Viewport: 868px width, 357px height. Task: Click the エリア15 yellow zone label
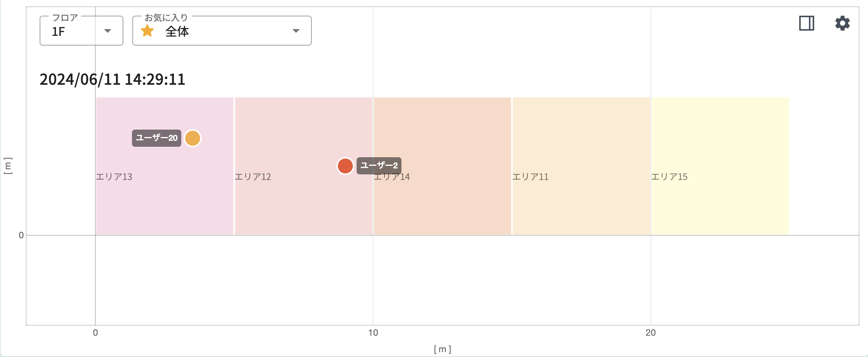coord(669,177)
